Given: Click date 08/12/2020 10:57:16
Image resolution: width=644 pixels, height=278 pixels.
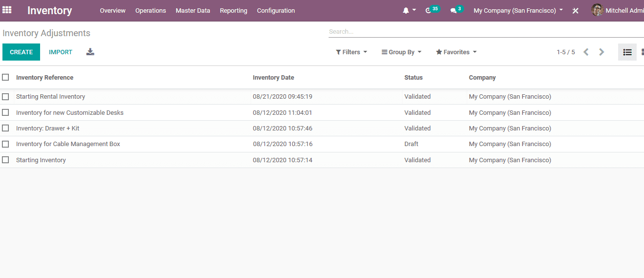Looking at the screenshot, I should click(x=282, y=144).
